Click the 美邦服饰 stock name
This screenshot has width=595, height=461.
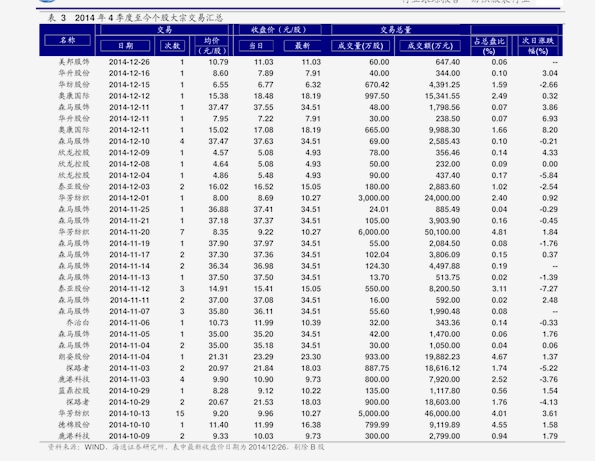tap(74, 62)
